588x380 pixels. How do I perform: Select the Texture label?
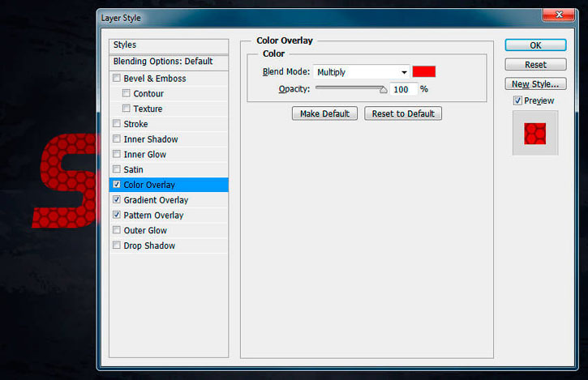point(148,109)
